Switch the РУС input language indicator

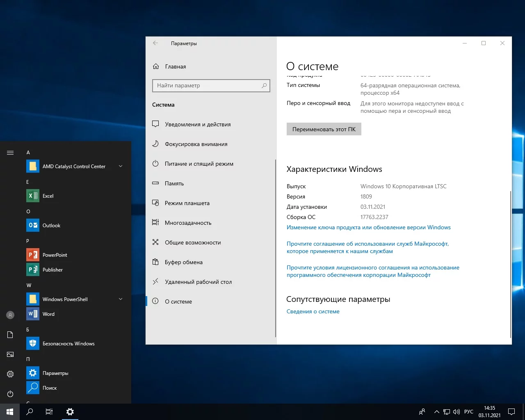468,412
